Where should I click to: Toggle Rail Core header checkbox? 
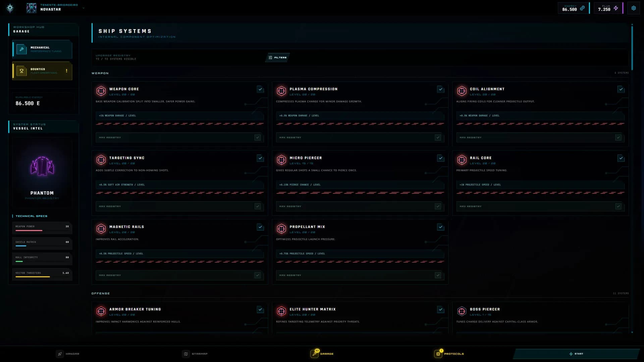621,158
